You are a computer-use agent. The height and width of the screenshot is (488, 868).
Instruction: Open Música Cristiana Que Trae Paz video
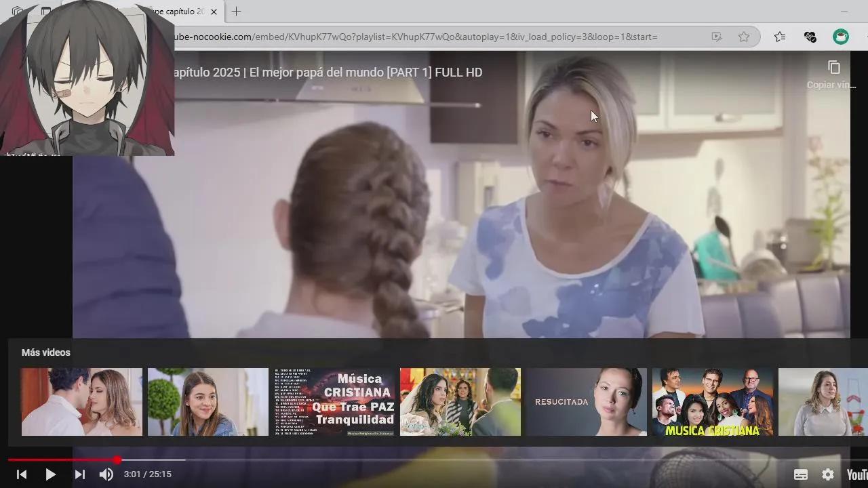[x=334, y=402]
